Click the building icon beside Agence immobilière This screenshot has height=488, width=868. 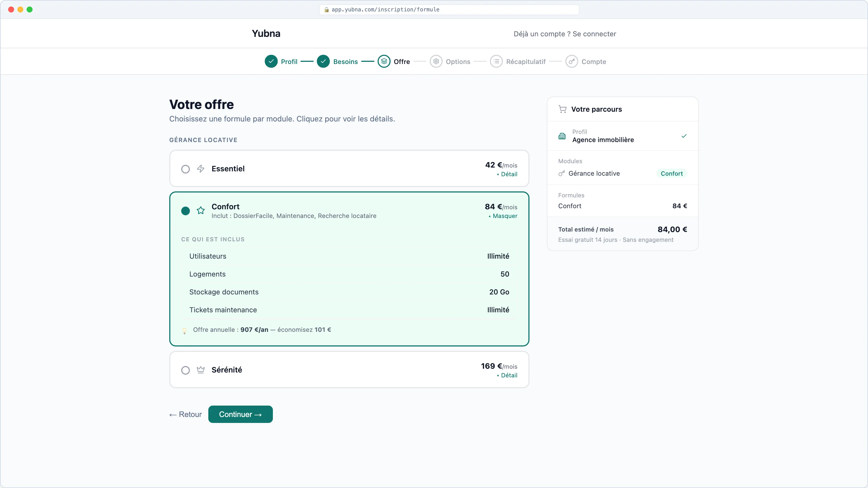562,136
